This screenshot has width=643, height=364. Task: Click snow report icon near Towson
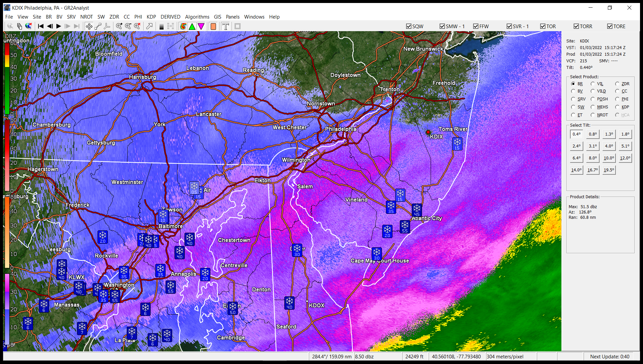(163, 216)
